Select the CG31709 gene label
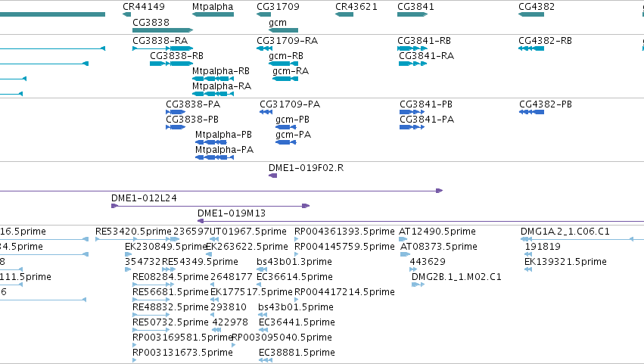 click(x=278, y=7)
